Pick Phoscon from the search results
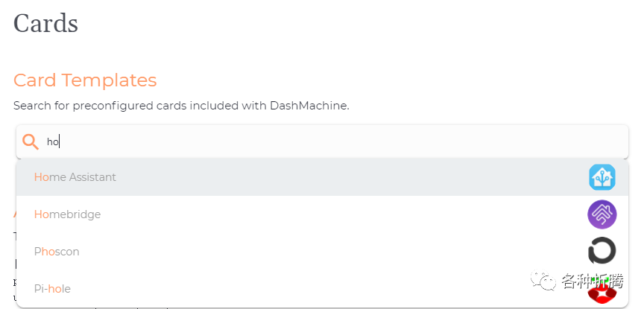644x309 pixels. pos(57,252)
